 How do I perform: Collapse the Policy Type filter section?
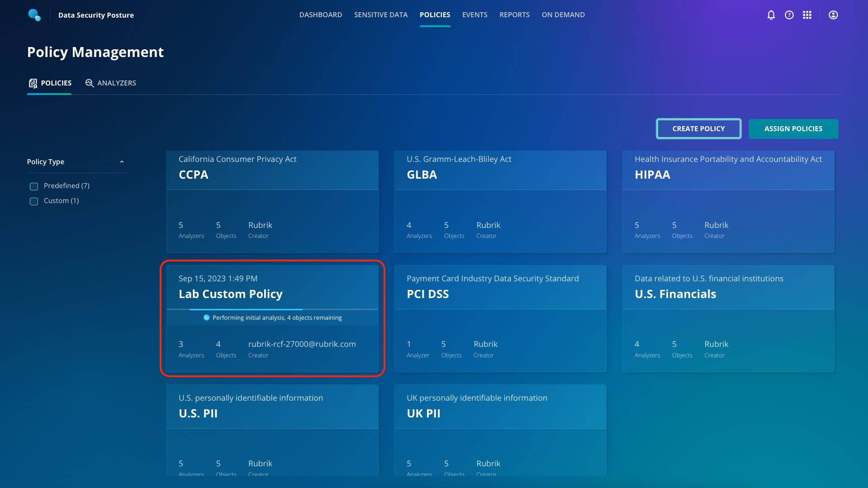pos(122,162)
